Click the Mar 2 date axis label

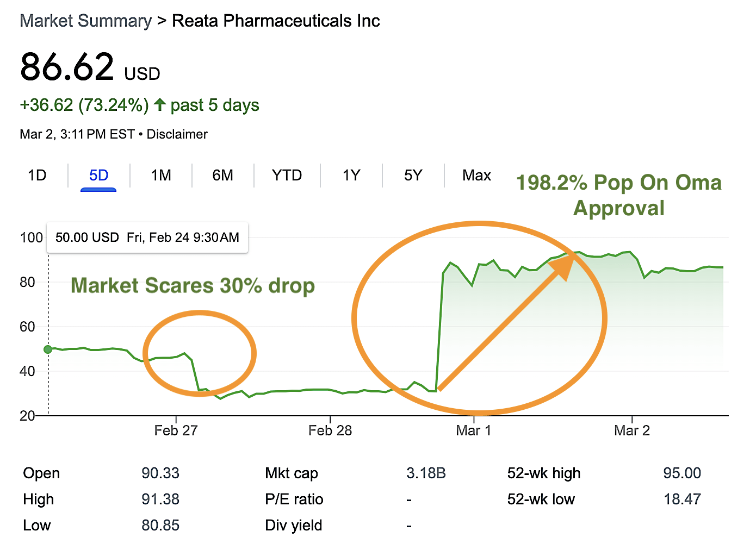(x=631, y=431)
